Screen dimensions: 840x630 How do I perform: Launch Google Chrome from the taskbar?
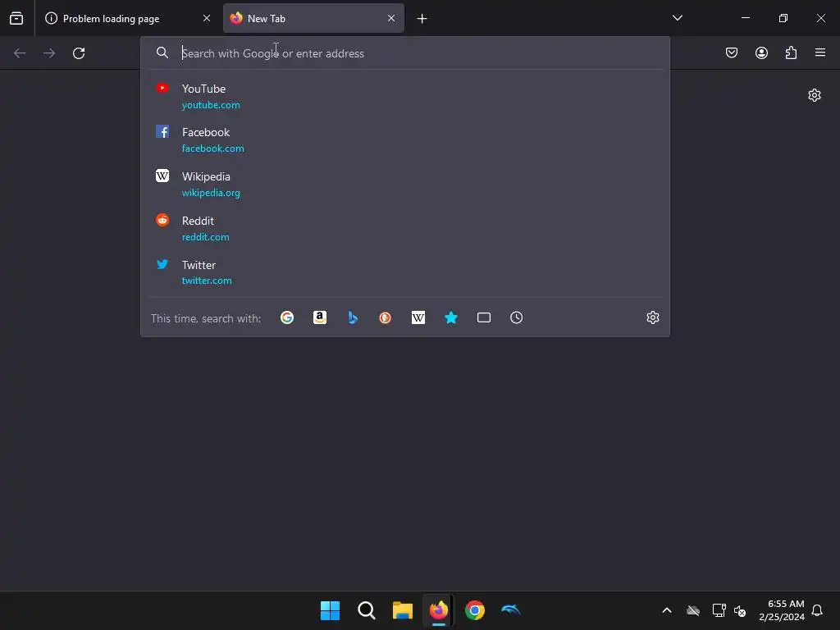[x=475, y=610]
